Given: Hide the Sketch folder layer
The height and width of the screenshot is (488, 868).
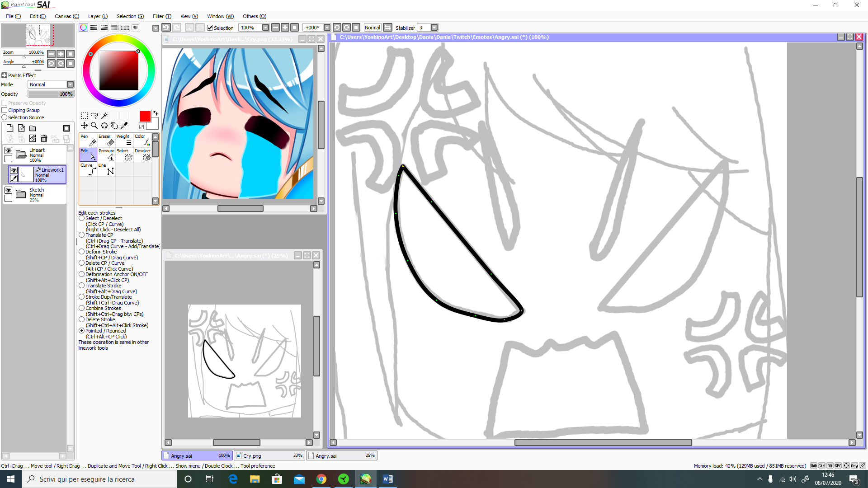Looking at the screenshot, I should [8, 191].
